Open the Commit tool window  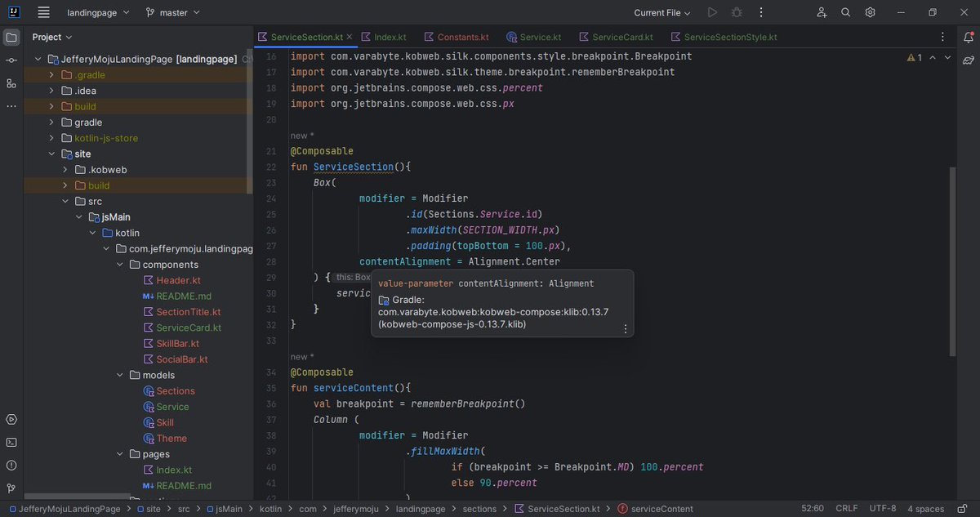11,61
